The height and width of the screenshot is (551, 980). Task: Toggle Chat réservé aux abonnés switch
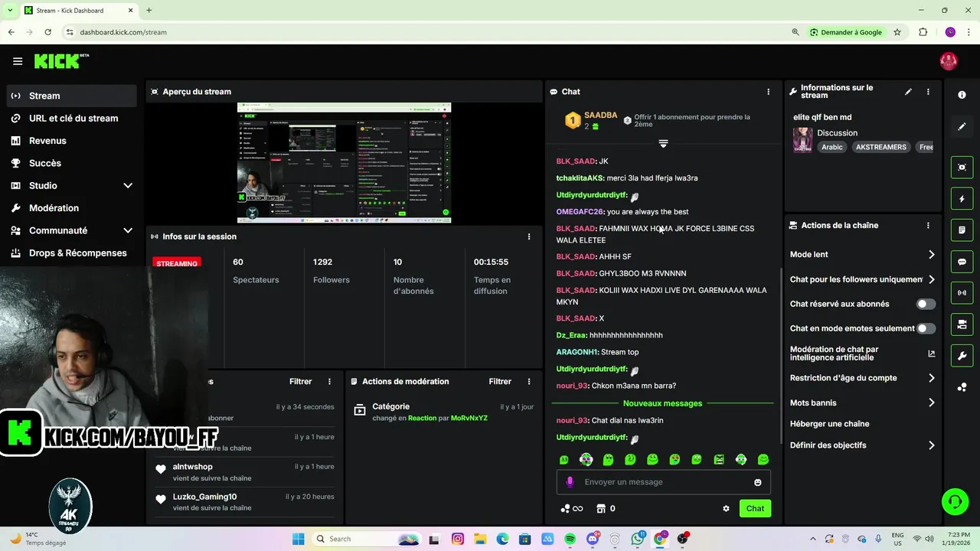coord(926,304)
